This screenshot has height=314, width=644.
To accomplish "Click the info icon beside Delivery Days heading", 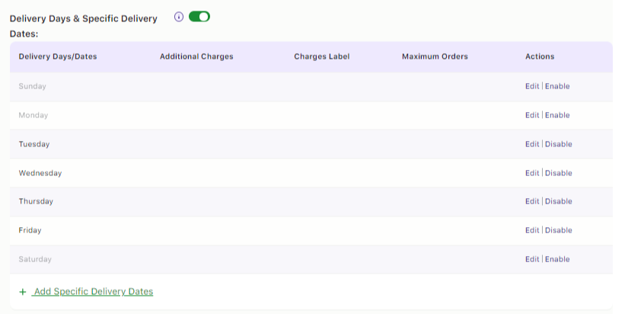I will (179, 17).
